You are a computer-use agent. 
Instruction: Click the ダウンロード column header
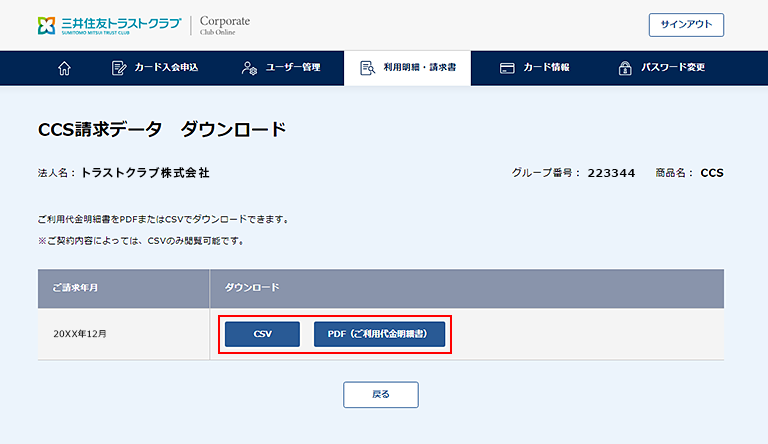(467, 288)
